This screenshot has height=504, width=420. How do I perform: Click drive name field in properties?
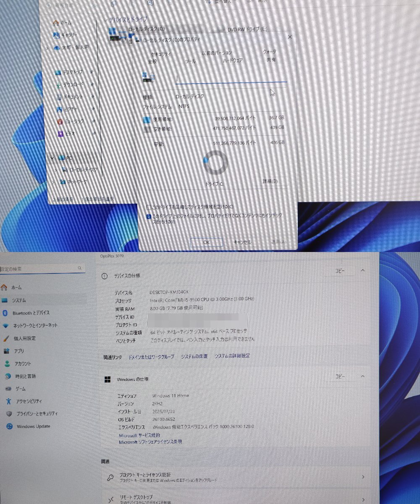click(x=231, y=78)
